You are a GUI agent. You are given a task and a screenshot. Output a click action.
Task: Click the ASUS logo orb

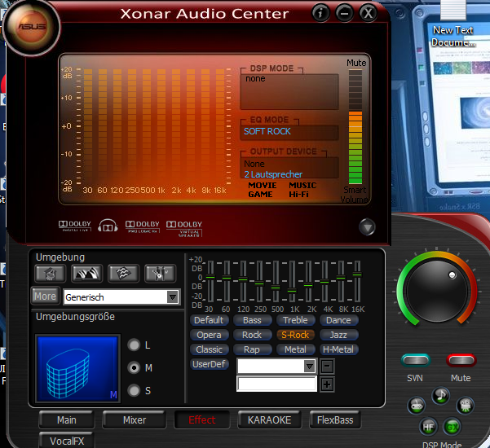32,27
